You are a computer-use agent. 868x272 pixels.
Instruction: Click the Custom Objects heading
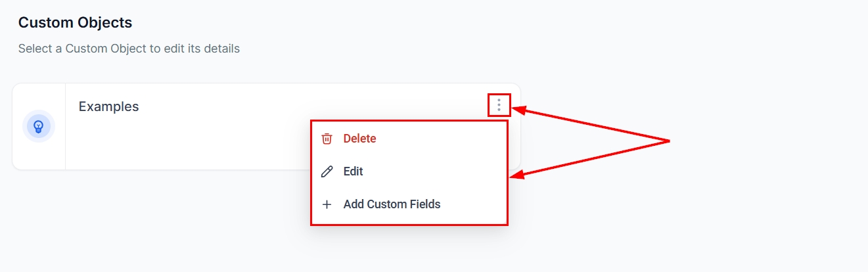[75, 22]
